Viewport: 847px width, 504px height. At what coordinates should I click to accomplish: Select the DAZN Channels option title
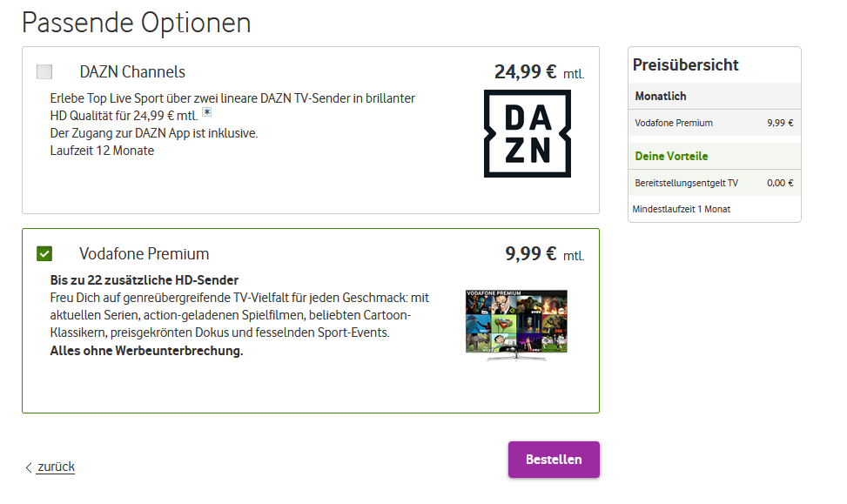[132, 71]
